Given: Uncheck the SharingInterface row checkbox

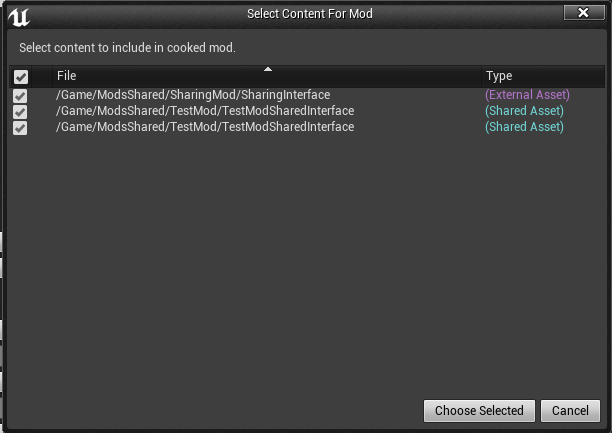Looking at the screenshot, I should [20, 95].
